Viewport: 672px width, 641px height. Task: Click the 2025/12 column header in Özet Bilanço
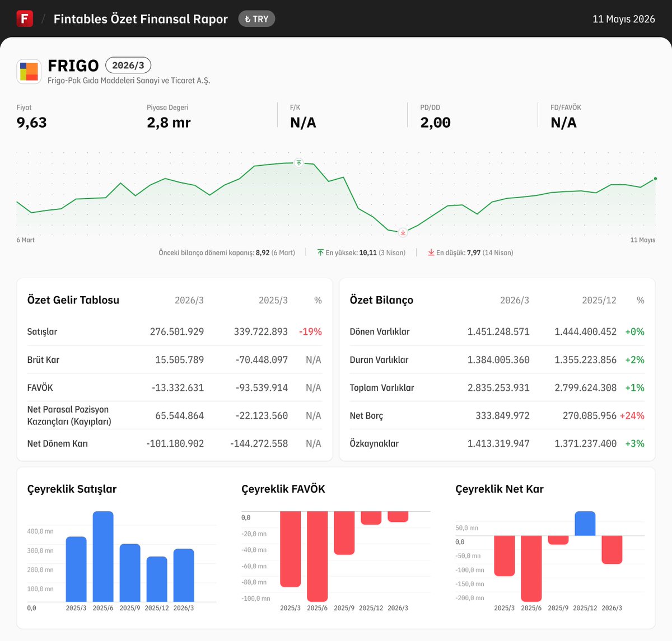point(599,301)
